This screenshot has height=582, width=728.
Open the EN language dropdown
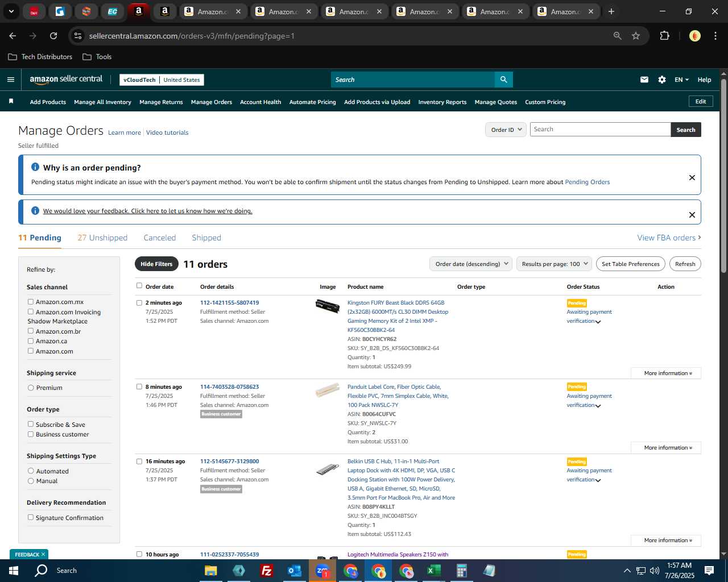pyautogui.click(x=681, y=80)
